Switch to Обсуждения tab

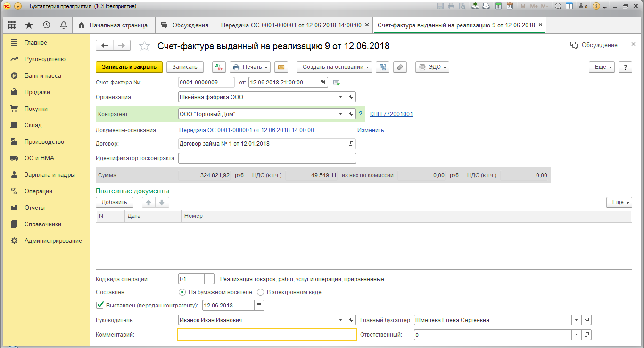click(184, 25)
